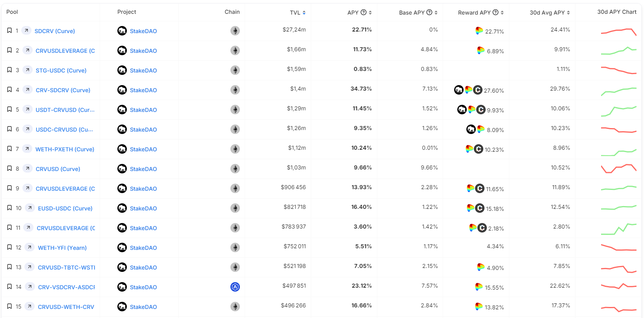Bookmark the CRVUSD (Curve) pool row

9,169
